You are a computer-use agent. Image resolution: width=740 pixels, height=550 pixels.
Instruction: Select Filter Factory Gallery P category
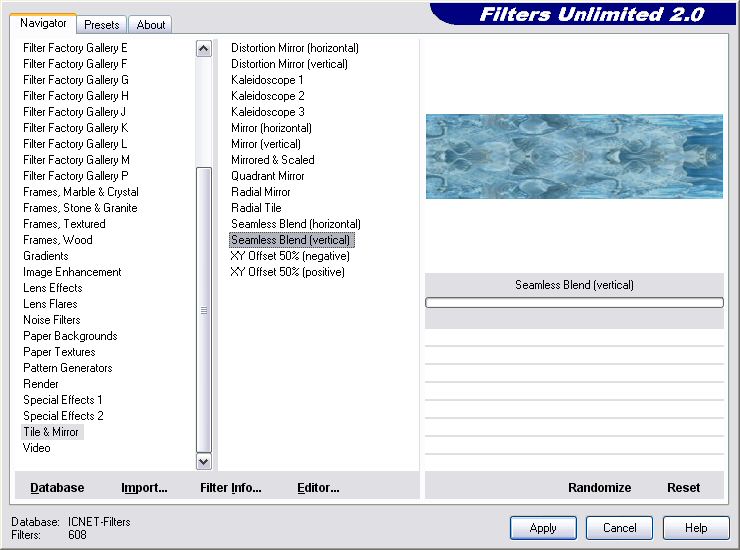click(x=76, y=176)
